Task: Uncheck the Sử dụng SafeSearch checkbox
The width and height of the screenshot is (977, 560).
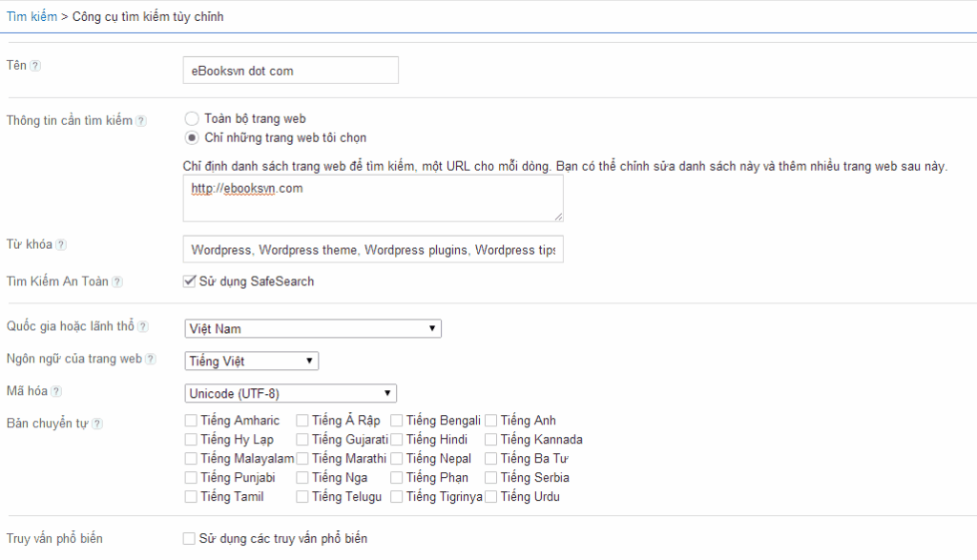Action: [191, 281]
